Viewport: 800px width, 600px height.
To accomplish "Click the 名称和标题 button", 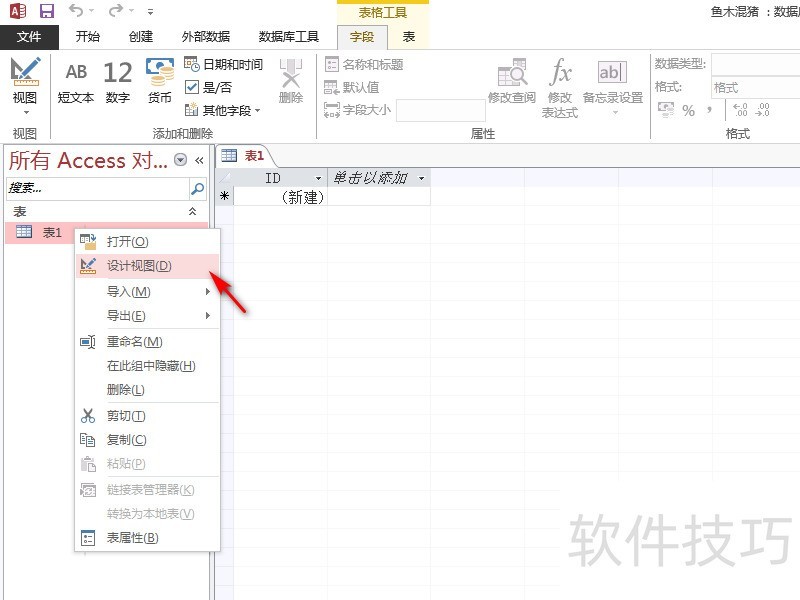I will point(364,64).
